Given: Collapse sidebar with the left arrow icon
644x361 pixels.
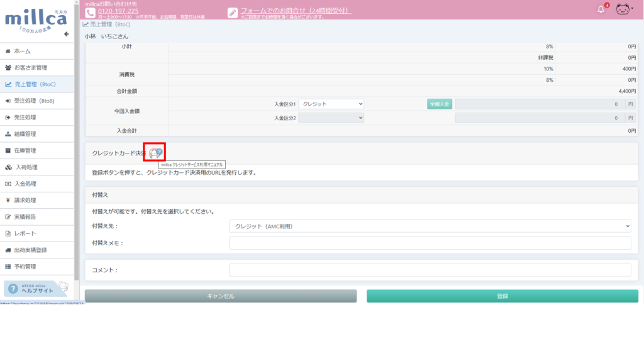Looking at the screenshot, I should click(66, 34).
